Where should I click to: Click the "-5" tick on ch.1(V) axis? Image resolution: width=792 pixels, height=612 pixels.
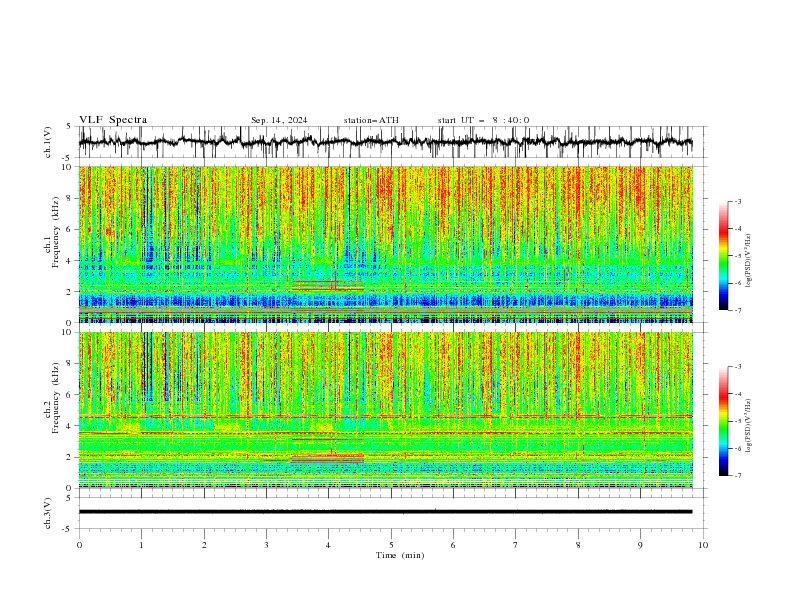tap(68, 158)
